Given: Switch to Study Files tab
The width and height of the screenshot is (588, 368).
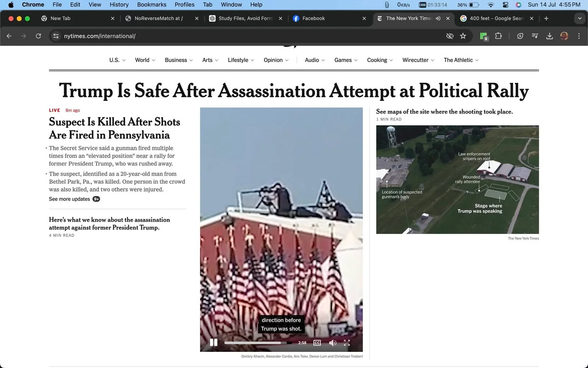Looking at the screenshot, I should [245, 18].
